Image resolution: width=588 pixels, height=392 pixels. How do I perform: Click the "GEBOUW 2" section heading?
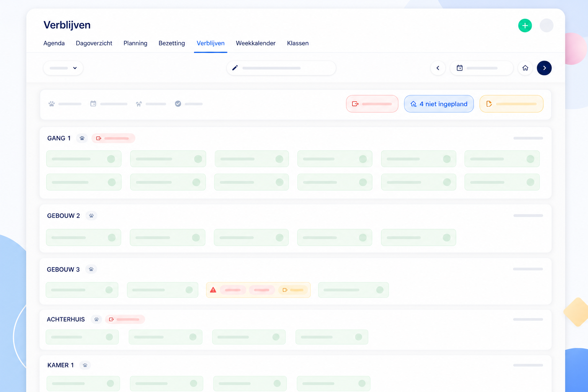click(x=64, y=216)
